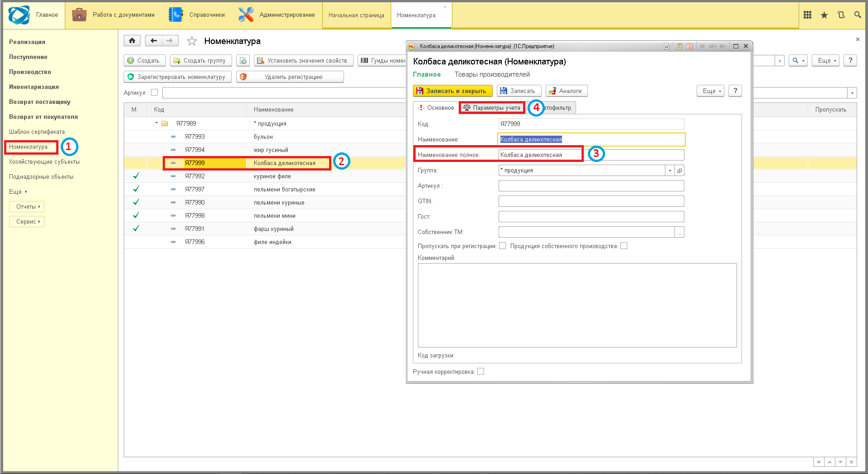Open calendar icon in dialog title bar

click(x=689, y=46)
